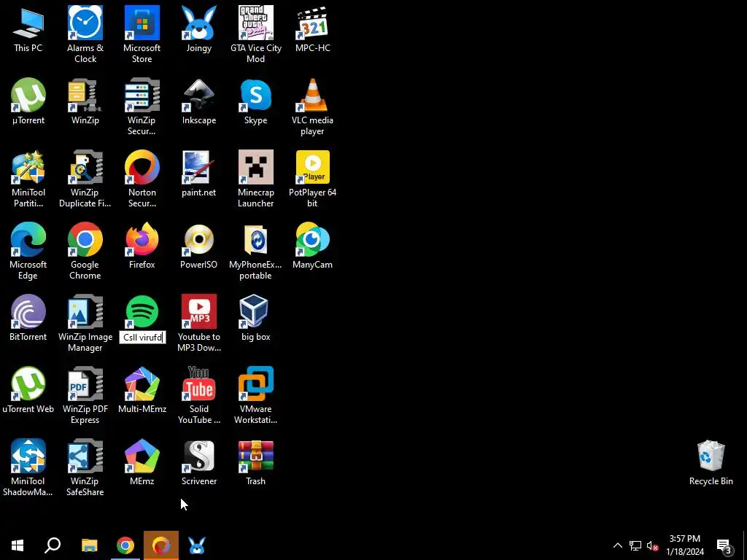This screenshot has height=560, width=747.
Task: Switch to Norton in the taskbar
Action: pos(161,545)
